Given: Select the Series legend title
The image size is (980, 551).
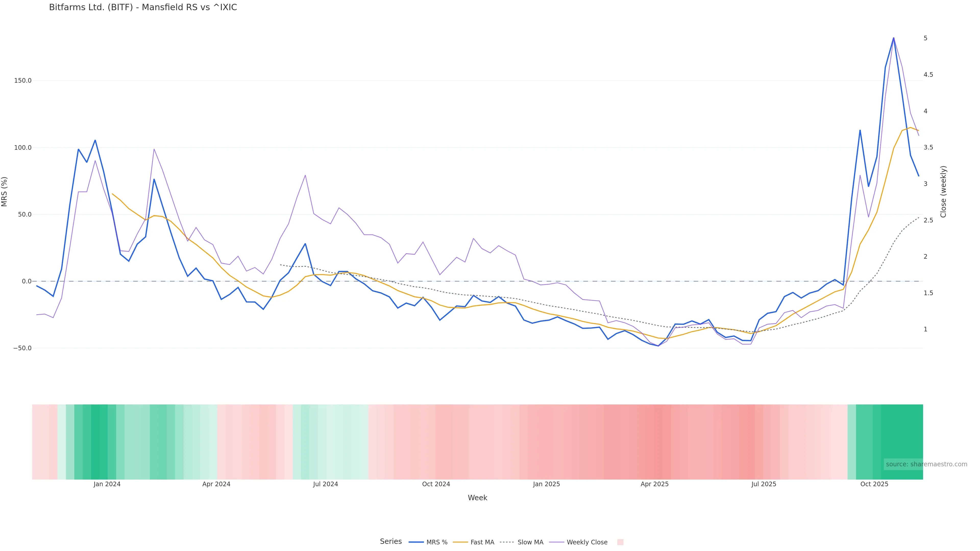Looking at the screenshot, I should click(x=391, y=542).
